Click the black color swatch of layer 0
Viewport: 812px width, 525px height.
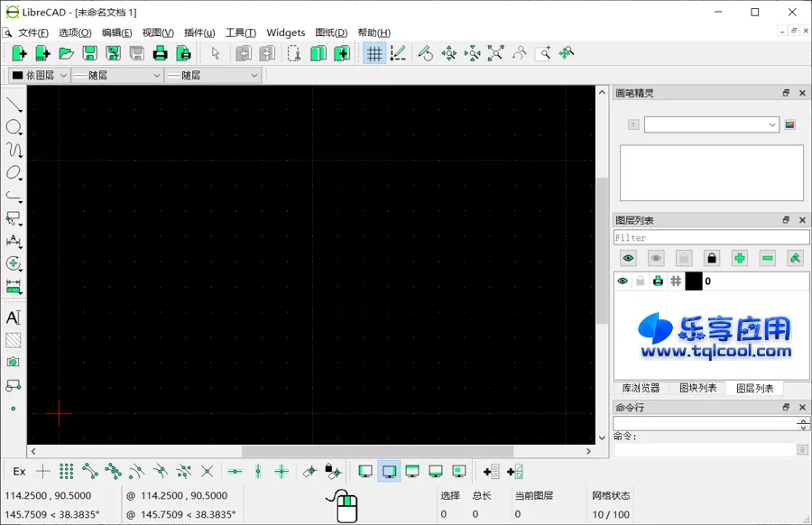(x=693, y=281)
